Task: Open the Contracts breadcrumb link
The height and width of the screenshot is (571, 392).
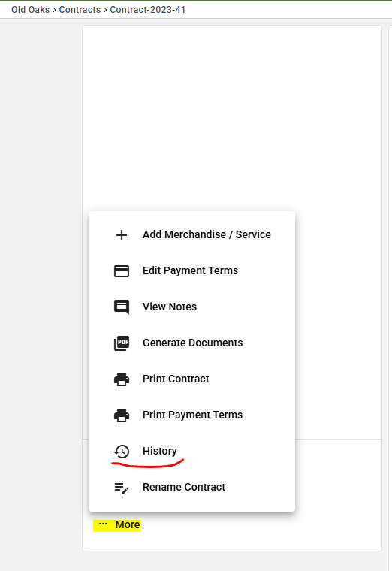Action: tap(80, 10)
